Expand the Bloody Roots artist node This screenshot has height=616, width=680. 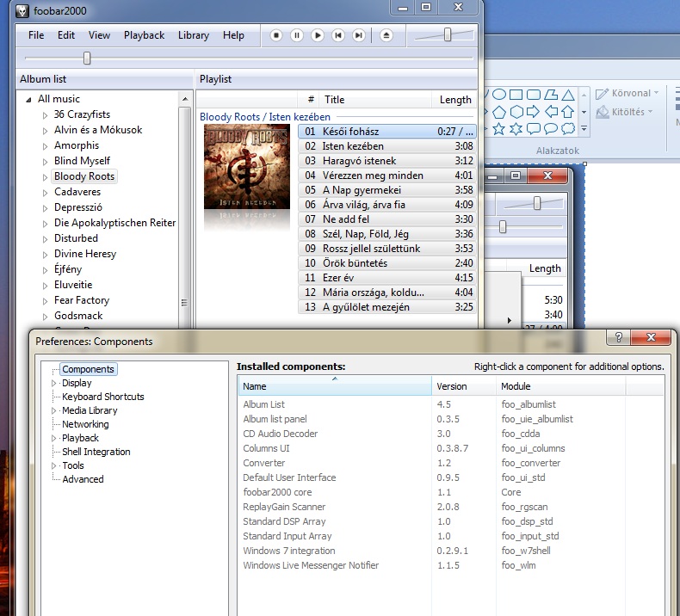point(45,177)
